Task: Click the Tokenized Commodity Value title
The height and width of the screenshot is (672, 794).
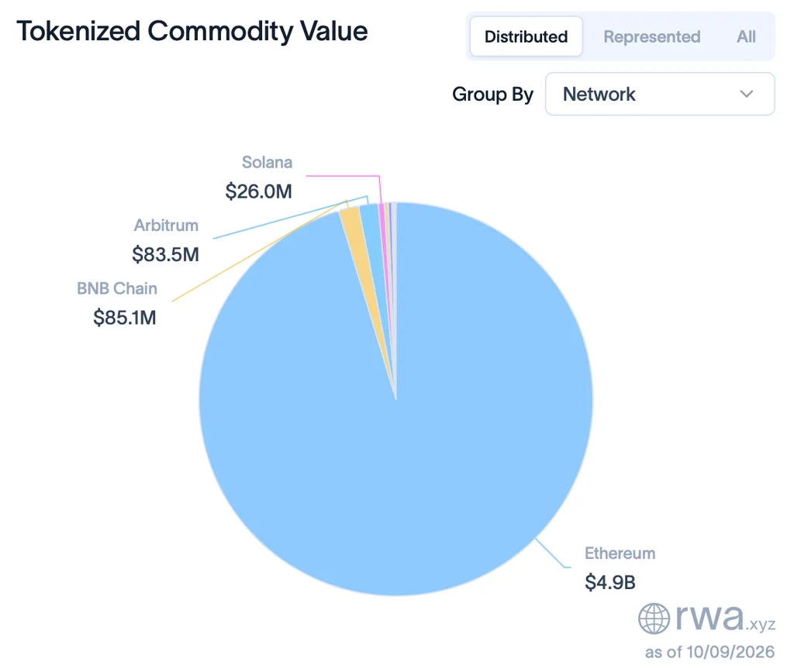Action: click(x=192, y=31)
